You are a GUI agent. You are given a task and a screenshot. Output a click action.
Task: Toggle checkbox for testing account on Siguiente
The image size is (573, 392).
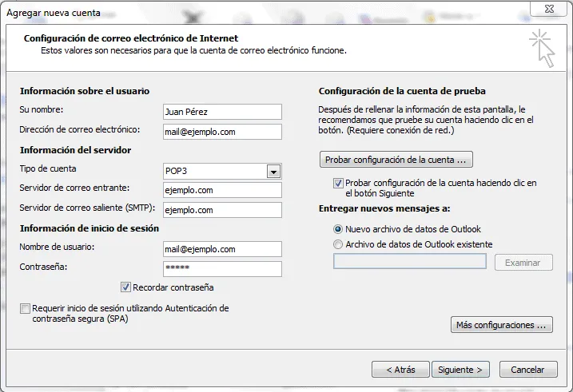tap(338, 184)
